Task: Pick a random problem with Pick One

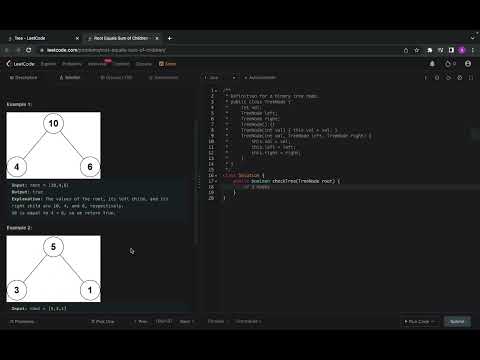Action: coord(103,321)
